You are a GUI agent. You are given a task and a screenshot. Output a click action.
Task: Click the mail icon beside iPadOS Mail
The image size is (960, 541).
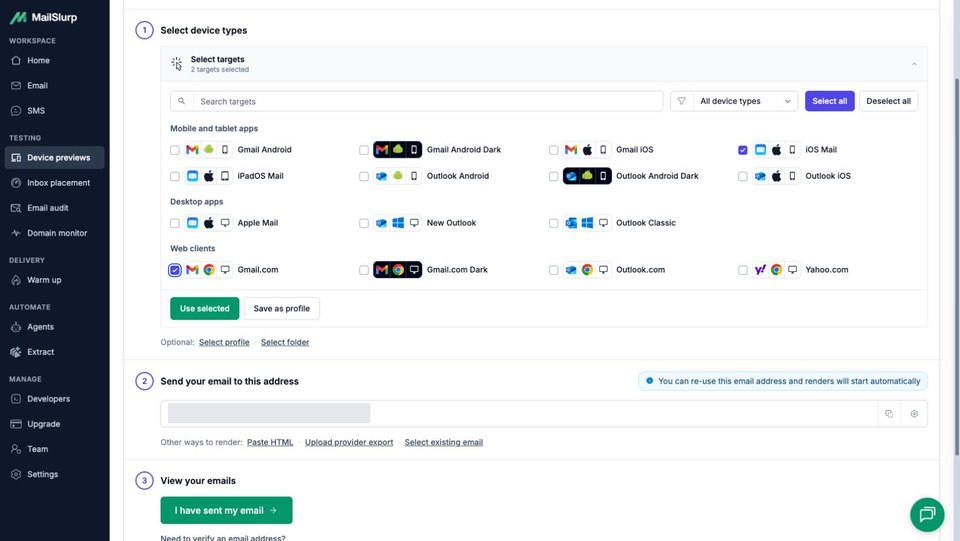tap(192, 176)
